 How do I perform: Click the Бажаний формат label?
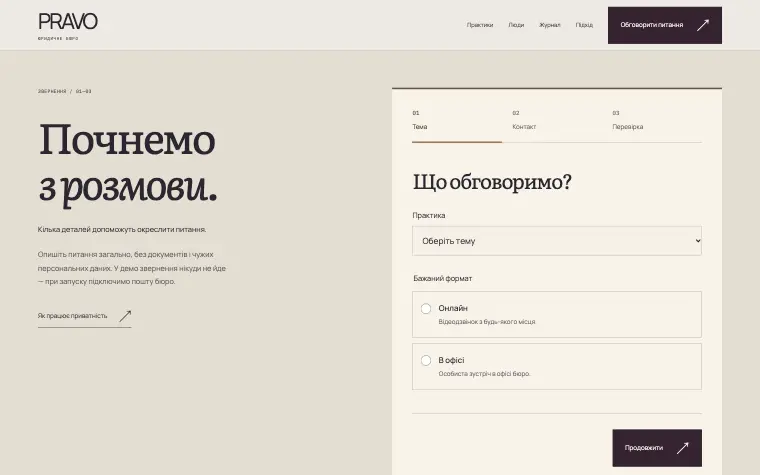click(443, 278)
